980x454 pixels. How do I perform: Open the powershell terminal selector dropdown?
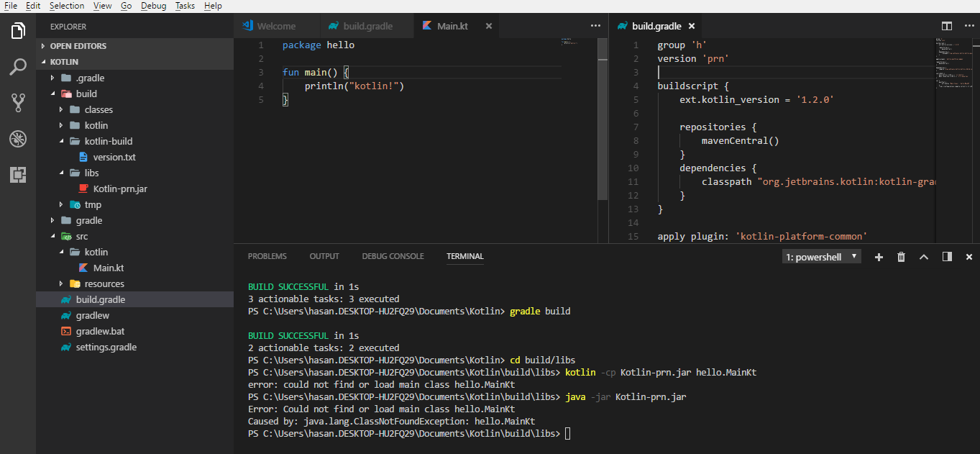coord(821,257)
